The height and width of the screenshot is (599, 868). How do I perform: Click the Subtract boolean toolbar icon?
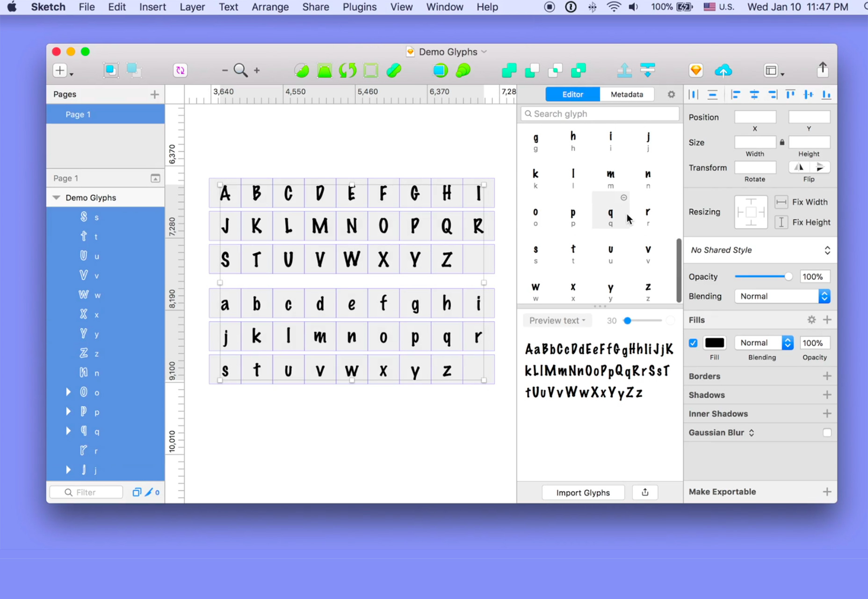[532, 71]
